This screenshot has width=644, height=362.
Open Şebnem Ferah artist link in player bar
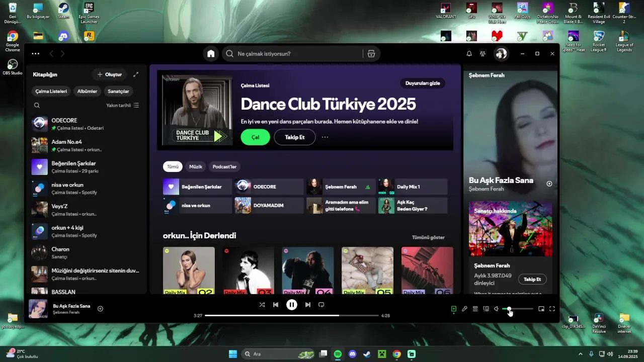tap(66, 312)
